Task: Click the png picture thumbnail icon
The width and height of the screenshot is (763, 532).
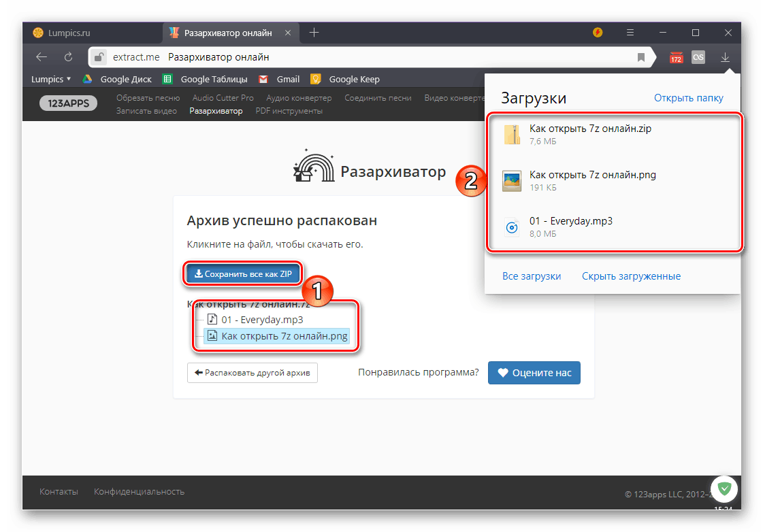Action: pos(512,181)
